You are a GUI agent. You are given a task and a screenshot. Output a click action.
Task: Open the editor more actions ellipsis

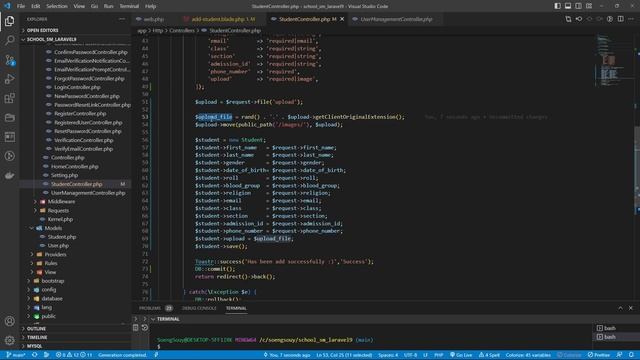click(631, 19)
